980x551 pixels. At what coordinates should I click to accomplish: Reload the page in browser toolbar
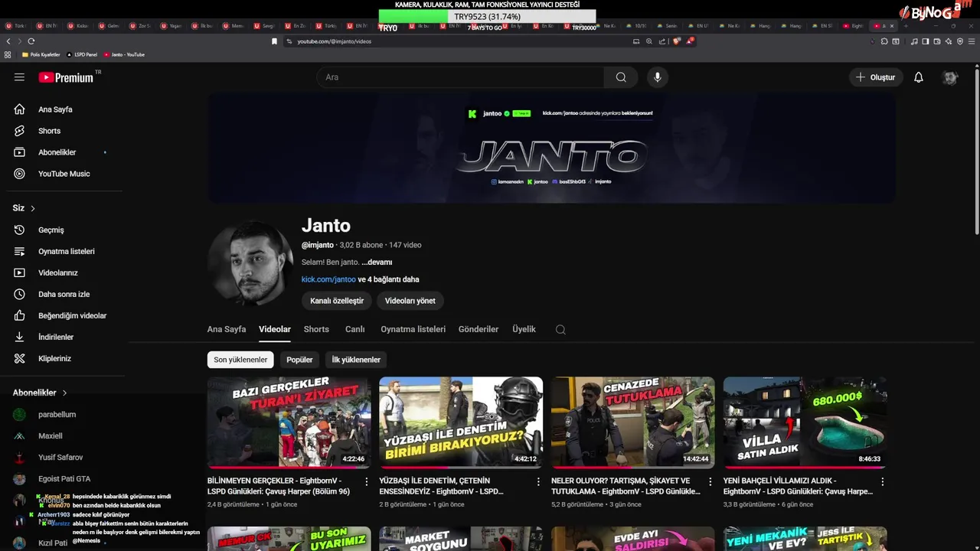[x=31, y=41]
